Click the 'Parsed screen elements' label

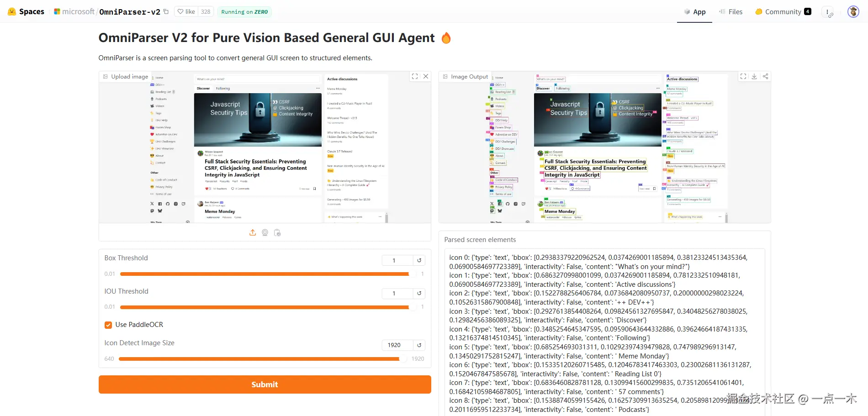click(480, 240)
